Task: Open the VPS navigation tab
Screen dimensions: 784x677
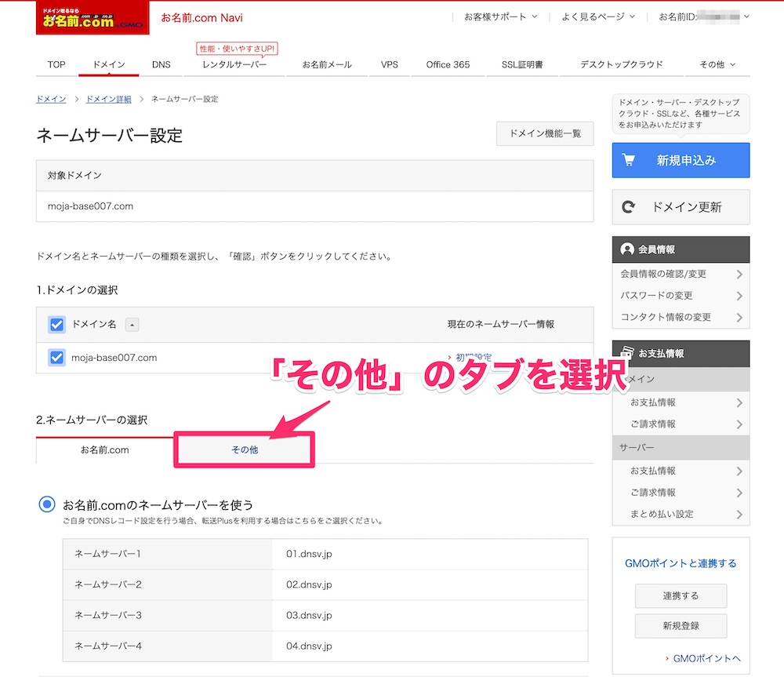Action: tap(390, 64)
